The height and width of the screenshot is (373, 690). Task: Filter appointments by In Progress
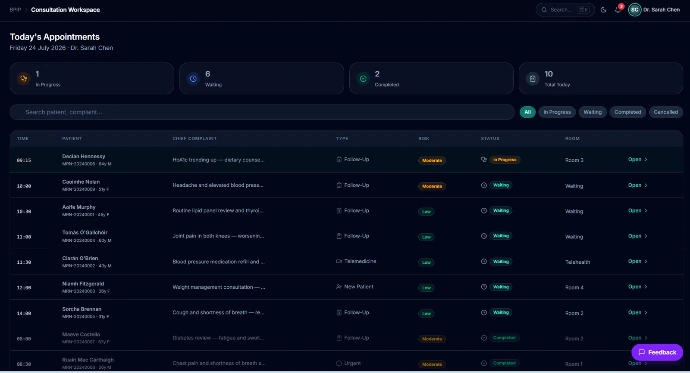pyautogui.click(x=557, y=112)
